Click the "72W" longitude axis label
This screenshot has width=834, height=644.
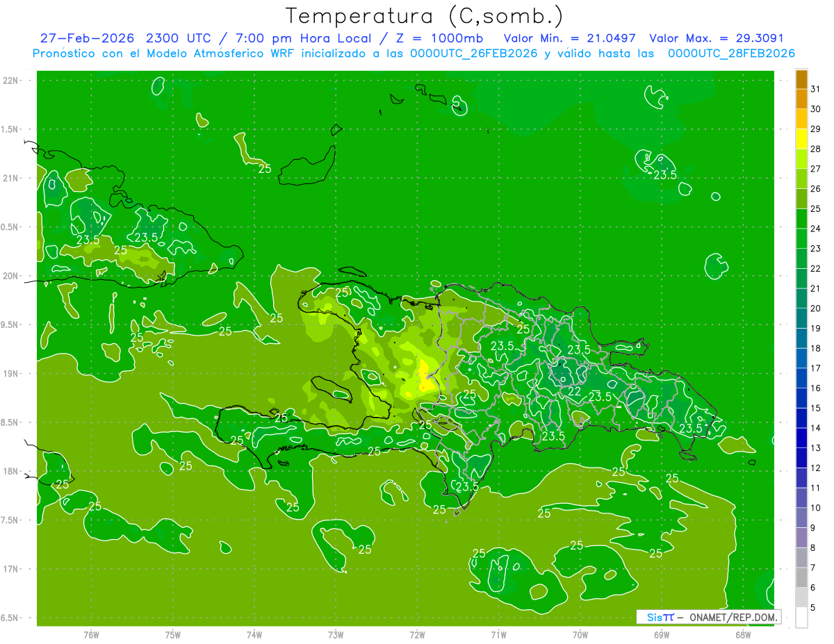[x=417, y=634]
